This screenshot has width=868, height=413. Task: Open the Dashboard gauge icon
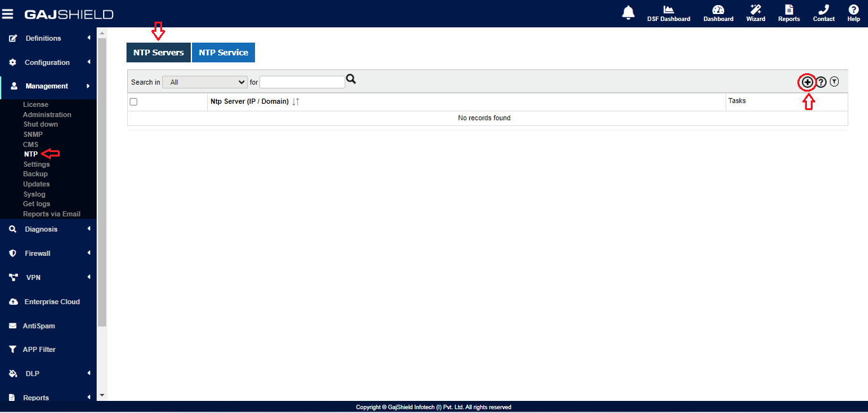pos(718,10)
